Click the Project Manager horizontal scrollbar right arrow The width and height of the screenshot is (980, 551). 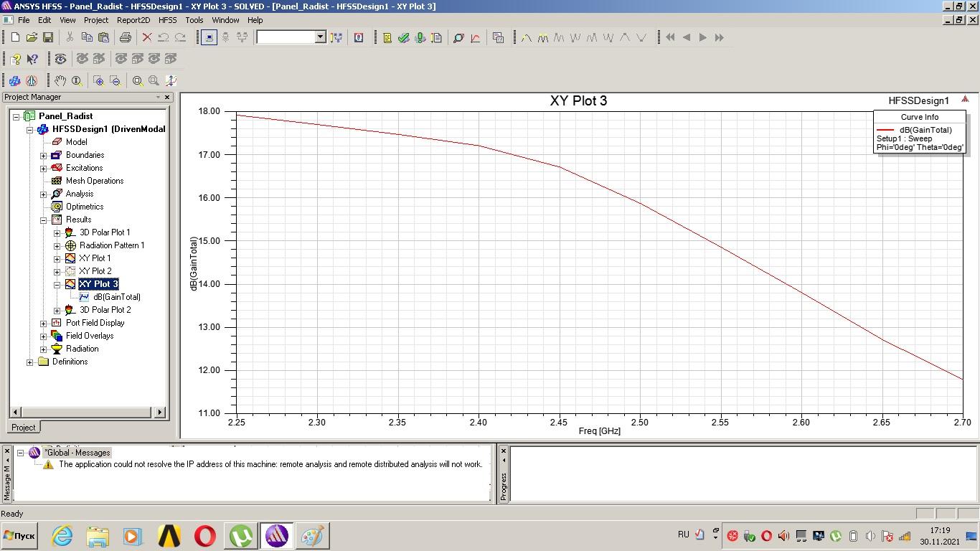(160, 412)
